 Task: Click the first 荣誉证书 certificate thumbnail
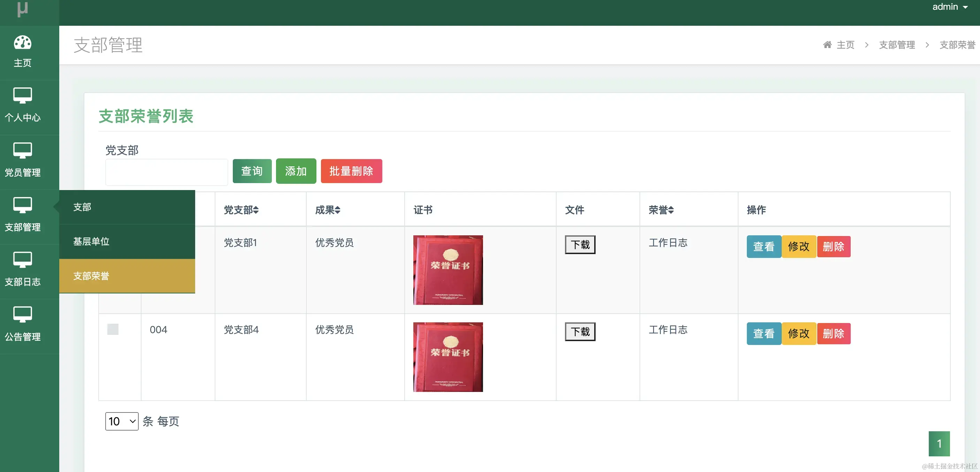(x=447, y=270)
